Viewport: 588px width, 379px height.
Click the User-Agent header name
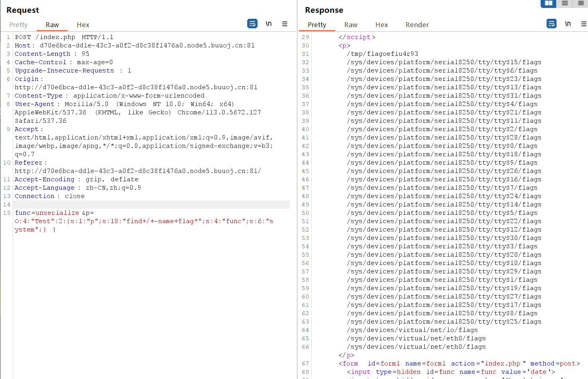coord(35,104)
